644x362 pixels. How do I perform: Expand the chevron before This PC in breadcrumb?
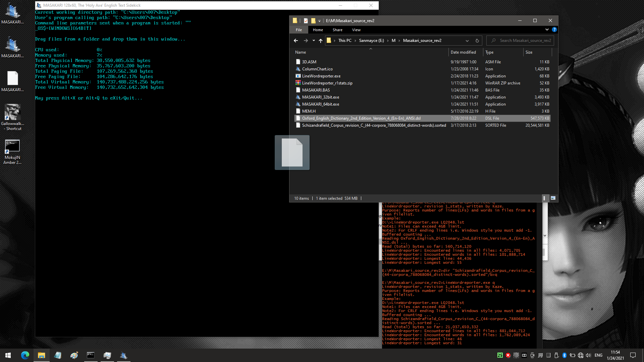click(334, 41)
